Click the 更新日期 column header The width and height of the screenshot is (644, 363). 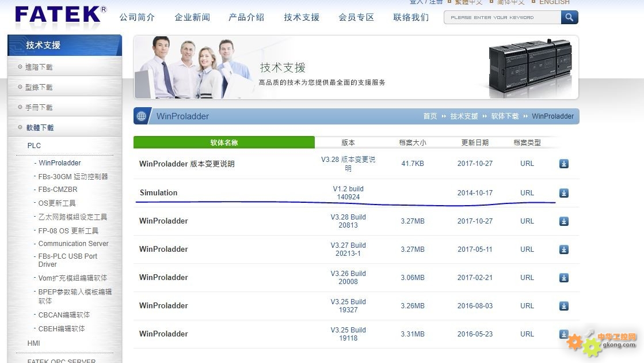(x=475, y=143)
